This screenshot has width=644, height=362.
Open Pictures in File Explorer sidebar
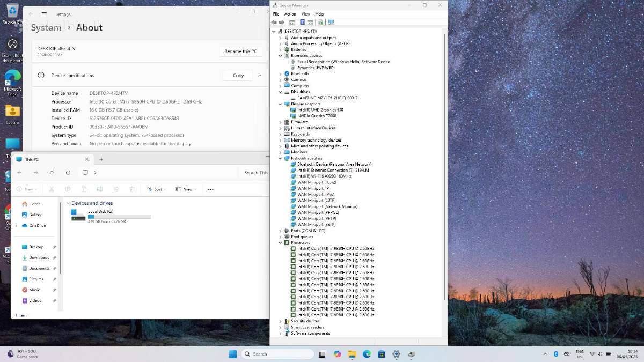coord(36,279)
